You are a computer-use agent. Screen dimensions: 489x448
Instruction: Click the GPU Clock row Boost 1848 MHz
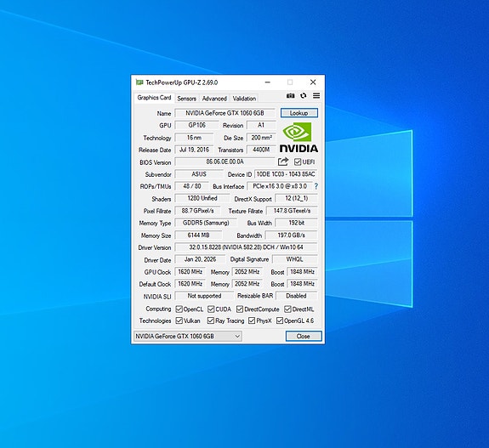click(x=302, y=271)
